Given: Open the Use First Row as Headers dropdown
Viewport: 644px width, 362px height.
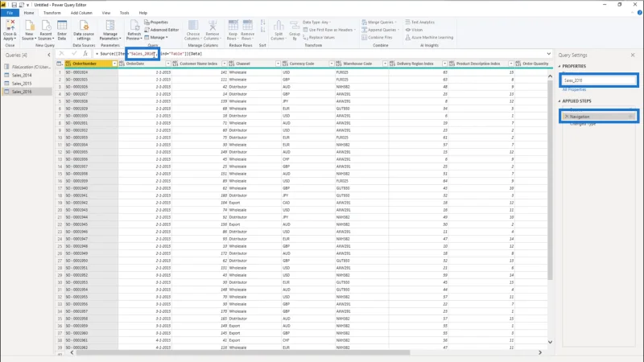Looking at the screenshot, I should point(329,30).
